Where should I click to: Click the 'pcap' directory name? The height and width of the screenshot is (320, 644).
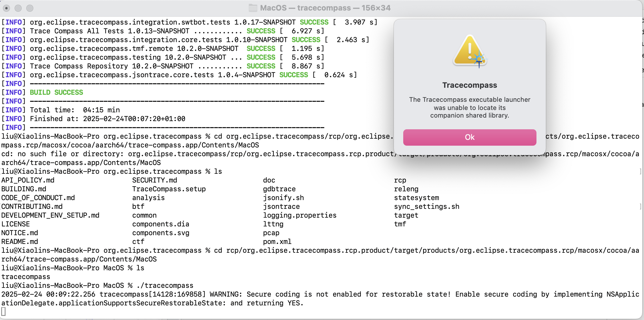click(271, 233)
